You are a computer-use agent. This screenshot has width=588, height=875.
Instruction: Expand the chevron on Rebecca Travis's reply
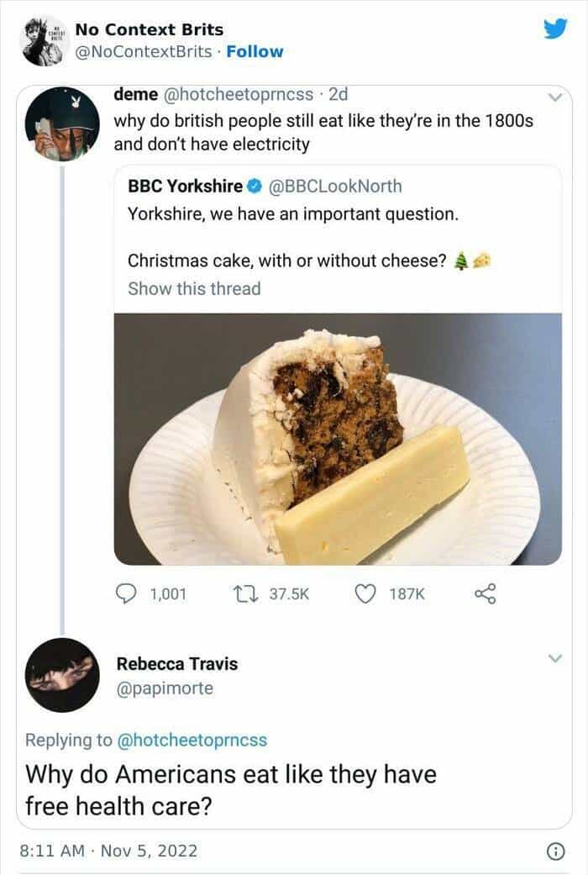(x=554, y=657)
